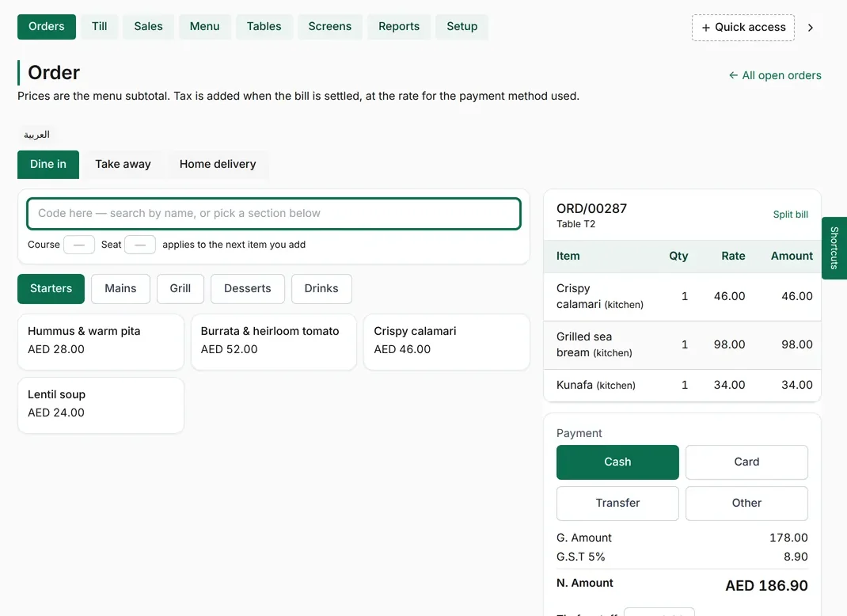
Task: Show the Starters menu section
Action: [x=51, y=288]
